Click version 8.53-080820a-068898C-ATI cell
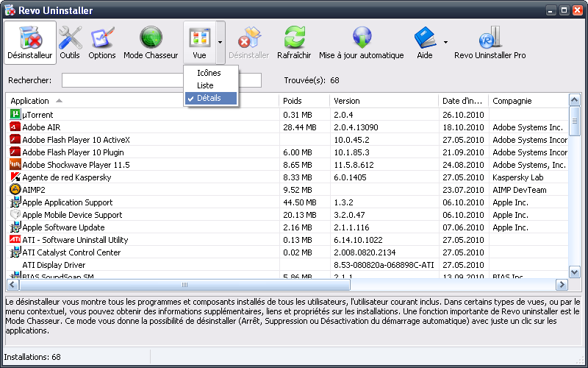This screenshot has height=368, width=588. tap(384, 265)
